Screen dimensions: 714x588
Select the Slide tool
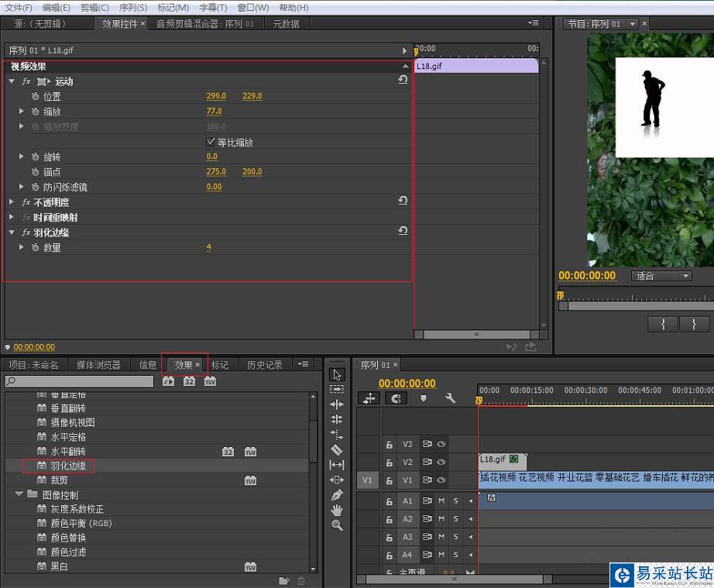[337, 480]
